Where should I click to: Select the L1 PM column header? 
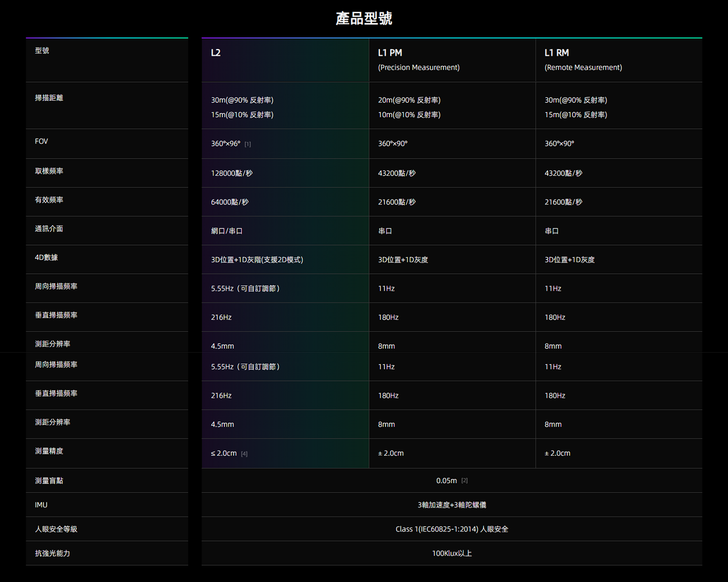click(390, 53)
